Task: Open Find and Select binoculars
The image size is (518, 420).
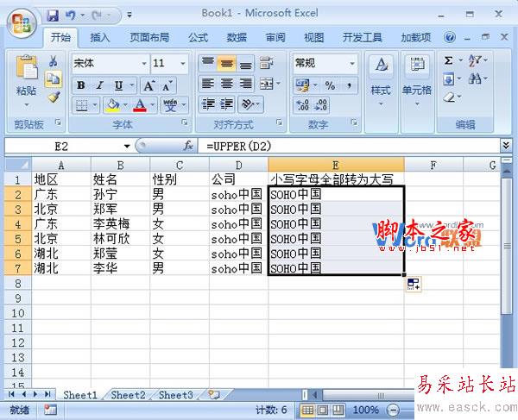Action: point(474,79)
